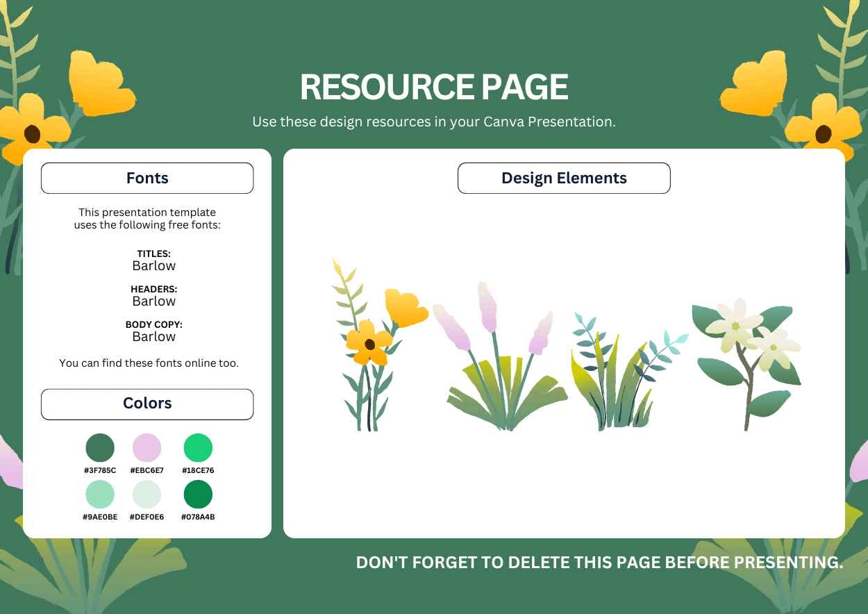Click the #18CE76 hex code label

click(198, 470)
